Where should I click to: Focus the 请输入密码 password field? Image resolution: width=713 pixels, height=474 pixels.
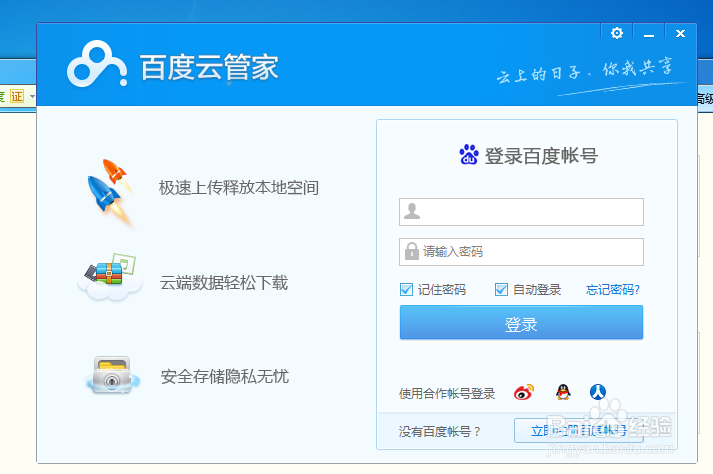click(521, 252)
